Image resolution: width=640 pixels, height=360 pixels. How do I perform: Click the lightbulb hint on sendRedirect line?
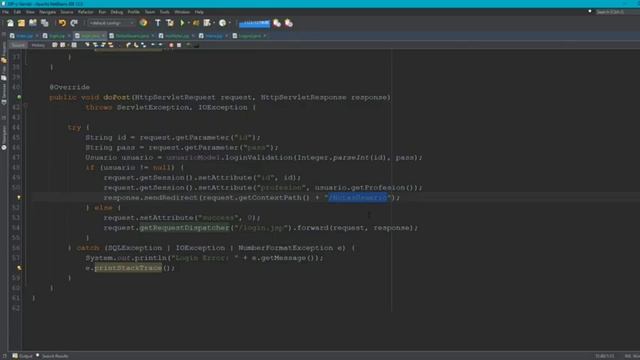tap(19, 198)
